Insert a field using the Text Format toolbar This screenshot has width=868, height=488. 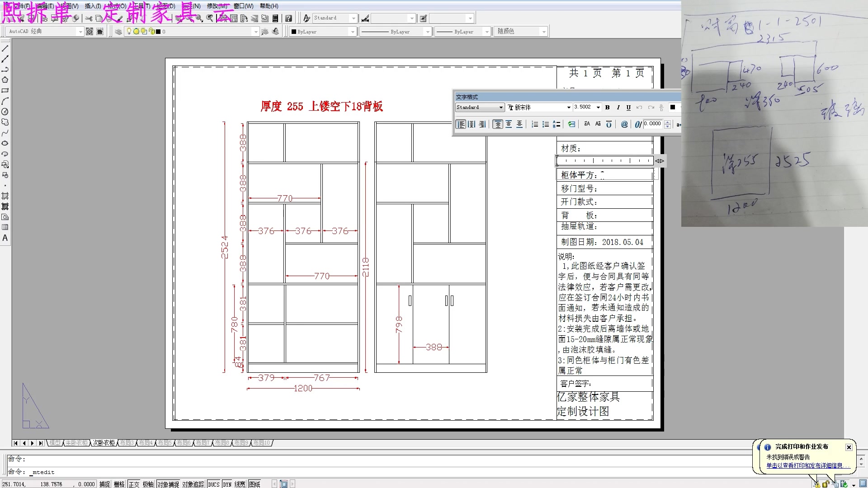pyautogui.click(x=624, y=124)
